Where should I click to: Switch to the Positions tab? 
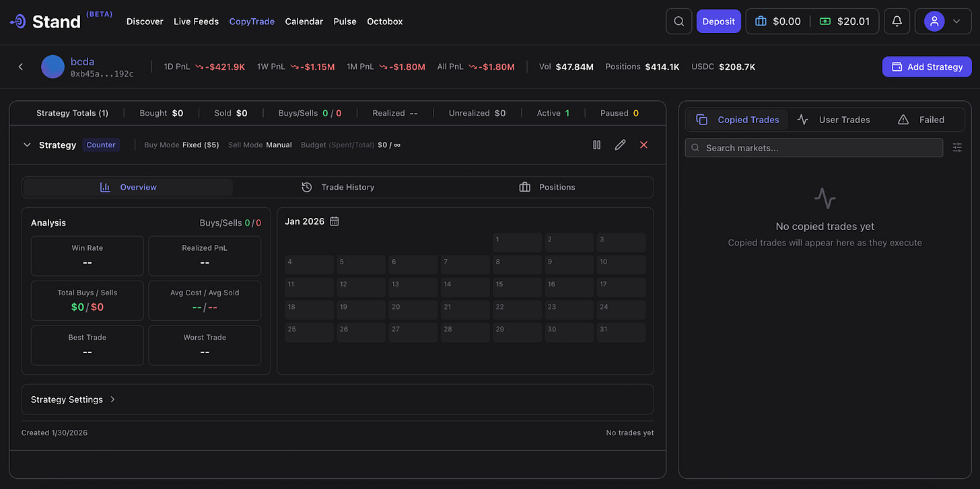tap(547, 187)
